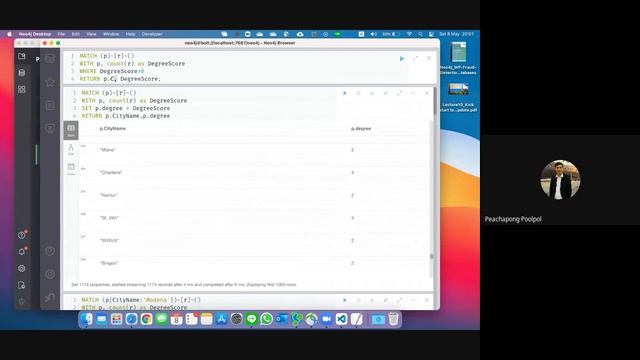Open notifications bell in Neo4j Desktop sidebar
The width and height of the screenshot is (640, 360).
pos(22,251)
